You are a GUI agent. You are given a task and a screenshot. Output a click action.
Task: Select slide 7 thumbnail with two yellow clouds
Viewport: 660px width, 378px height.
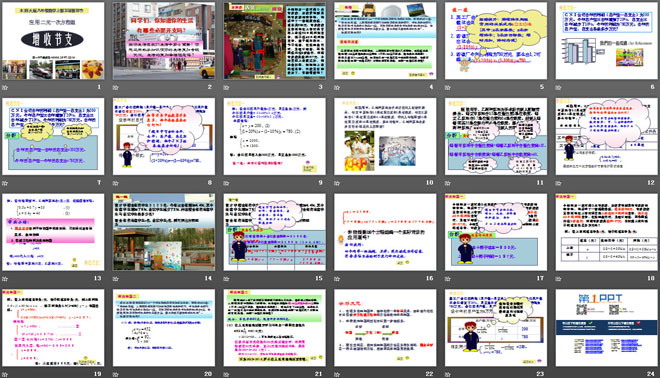tap(53, 136)
